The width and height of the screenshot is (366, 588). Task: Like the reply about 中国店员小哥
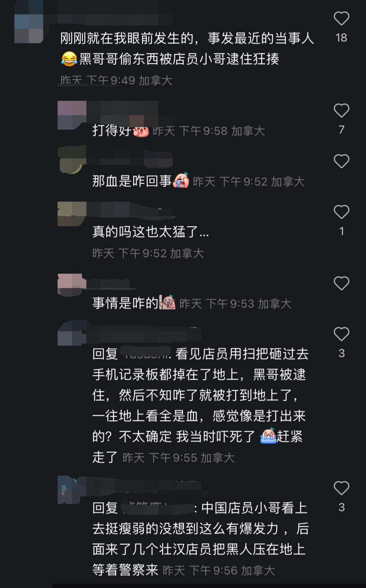coord(341,488)
